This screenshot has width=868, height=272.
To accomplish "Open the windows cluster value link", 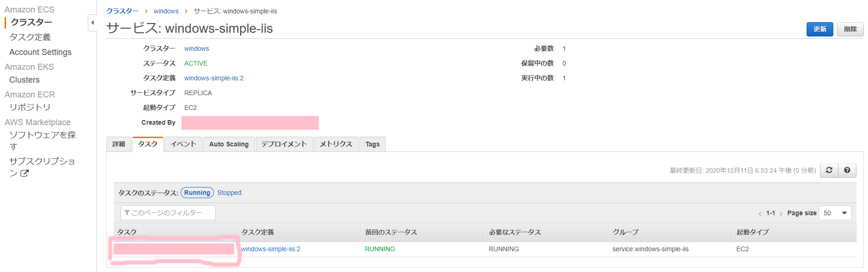I will (x=196, y=48).
